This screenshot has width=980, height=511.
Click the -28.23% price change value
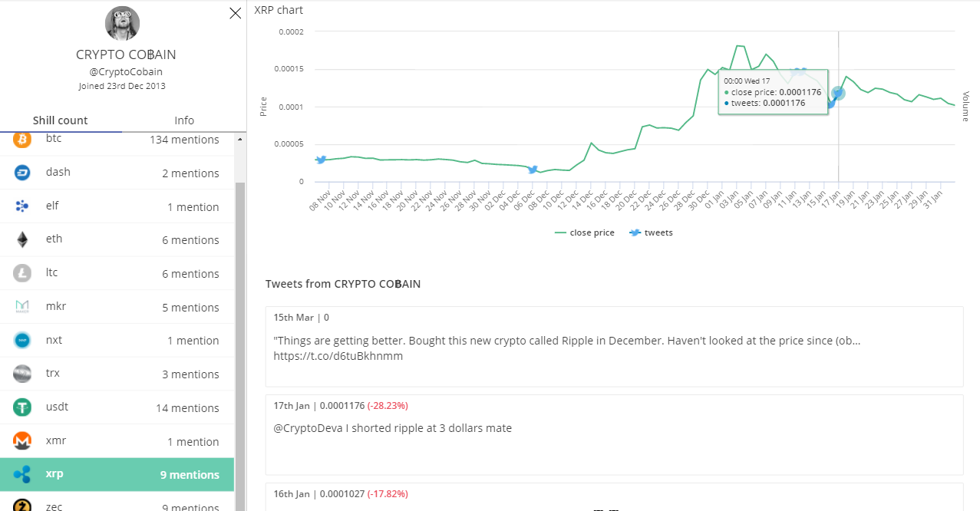click(x=388, y=405)
